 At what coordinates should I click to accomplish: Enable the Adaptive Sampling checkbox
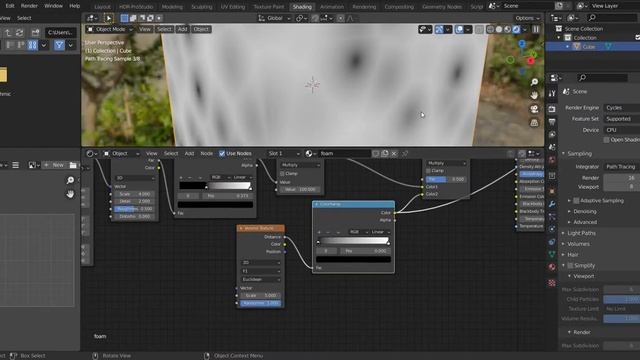point(576,200)
